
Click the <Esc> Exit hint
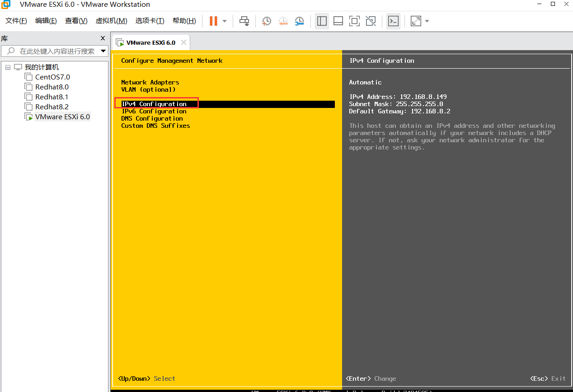(548, 378)
